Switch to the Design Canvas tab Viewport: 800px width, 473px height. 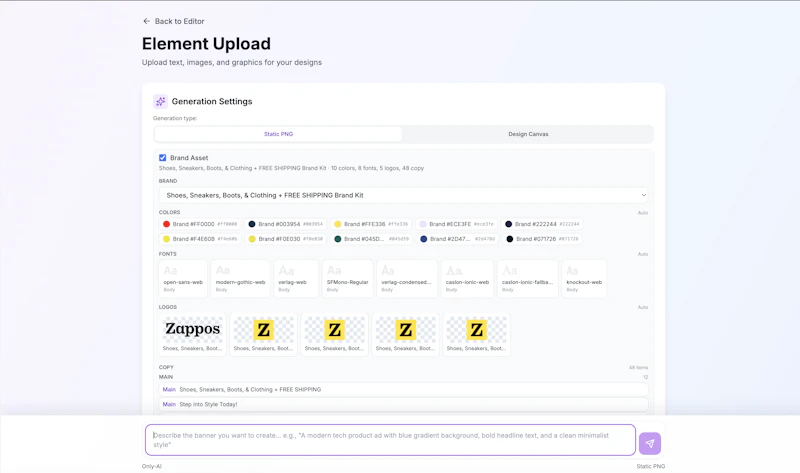(528, 134)
